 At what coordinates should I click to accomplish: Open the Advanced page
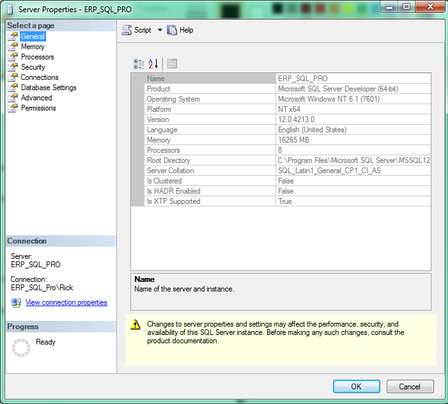[36, 98]
